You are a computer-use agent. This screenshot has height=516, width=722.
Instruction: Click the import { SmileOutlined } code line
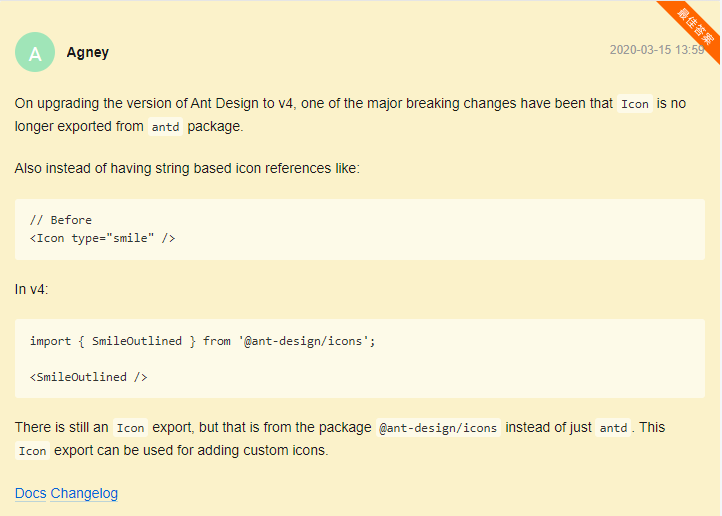click(x=203, y=341)
